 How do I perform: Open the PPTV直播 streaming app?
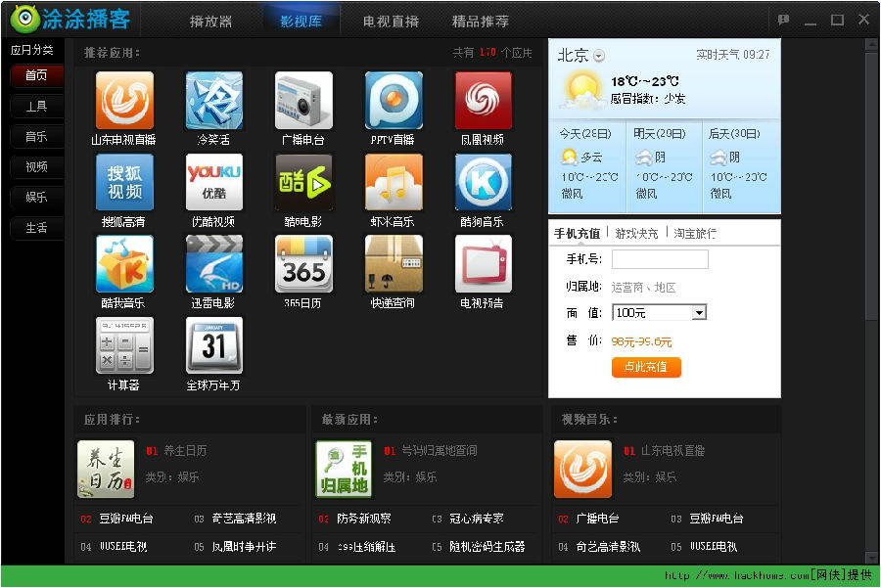coord(393,98)
